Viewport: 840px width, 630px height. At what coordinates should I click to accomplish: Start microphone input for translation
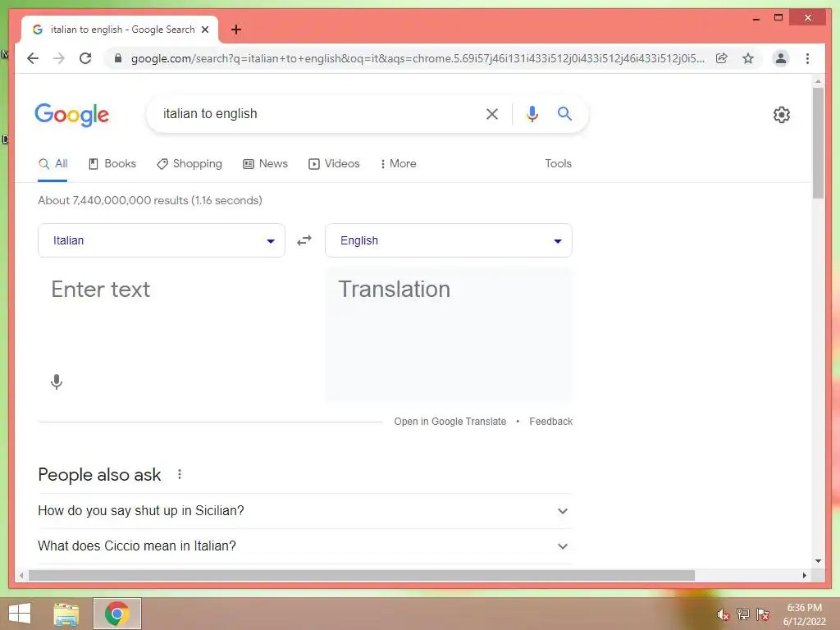point(57,382)
